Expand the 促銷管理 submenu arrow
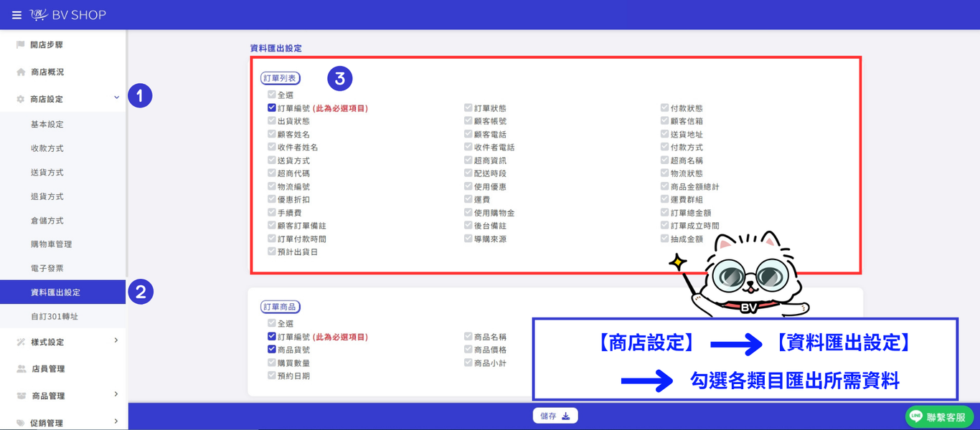 click(x=116, y=421)
